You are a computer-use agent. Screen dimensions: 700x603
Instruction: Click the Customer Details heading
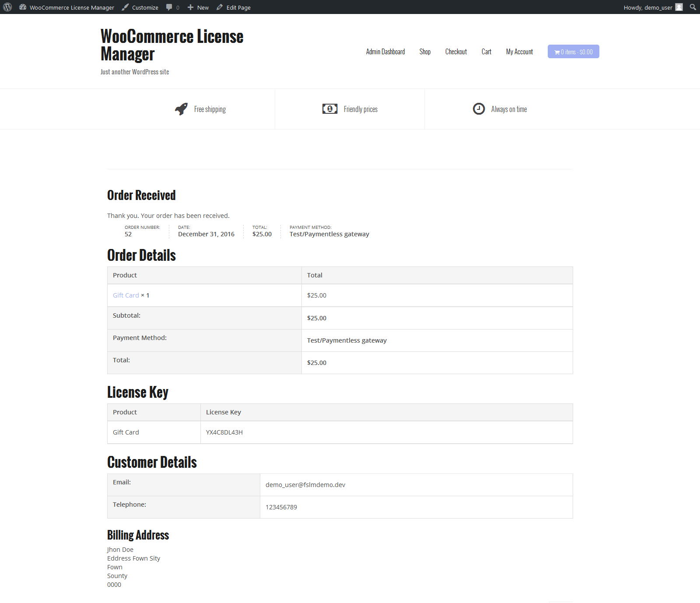point(152,462)
